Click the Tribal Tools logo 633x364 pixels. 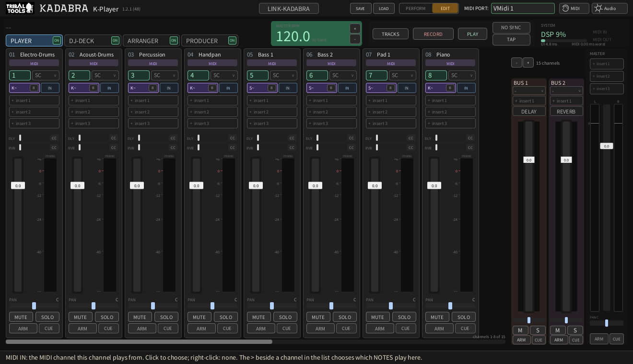coord(20,8)
